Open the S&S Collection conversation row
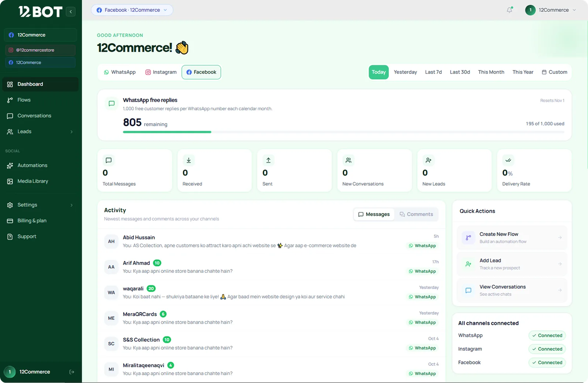588x383 pixels. point(272,344)
